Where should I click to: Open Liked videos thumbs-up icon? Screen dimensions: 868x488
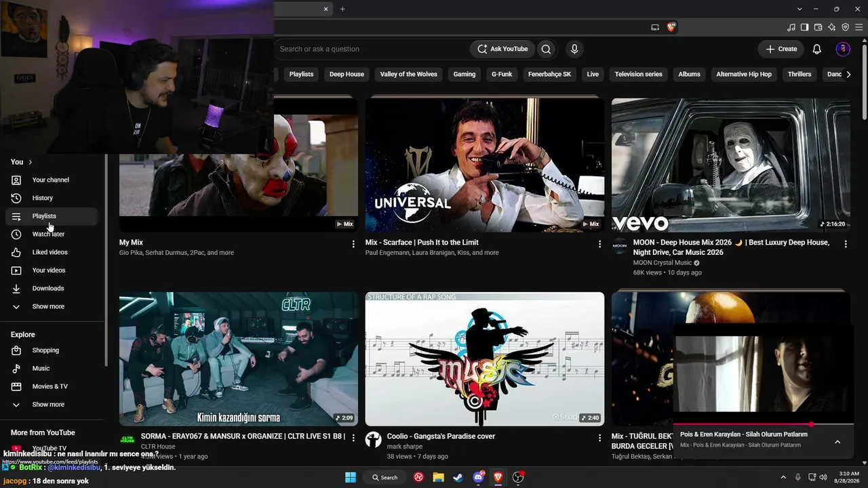(16, 252)
